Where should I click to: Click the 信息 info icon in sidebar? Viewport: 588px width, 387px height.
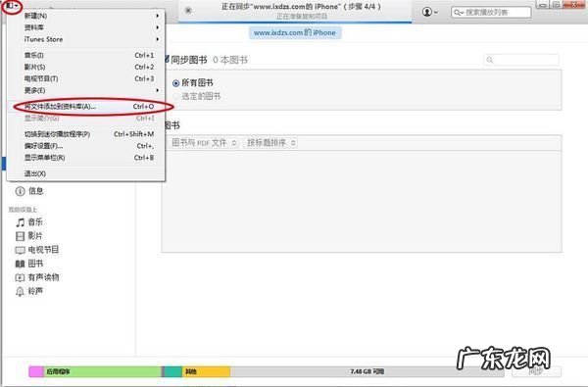20,191
